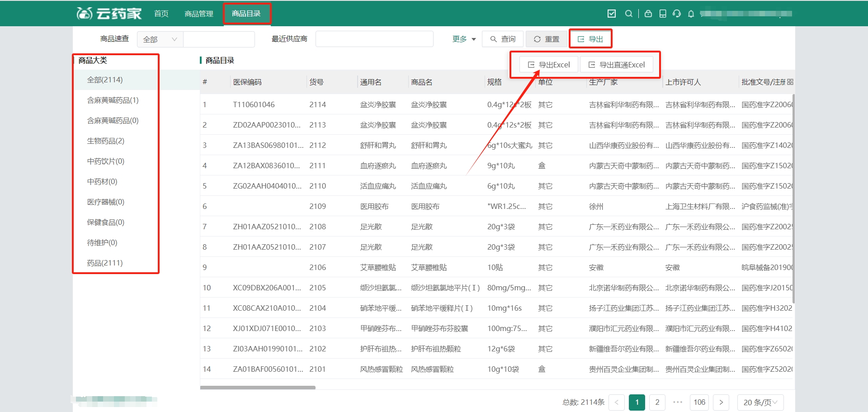Click 血府逐瘀丸 in 商品名 column
This screenshot has height=412, width=868.
[x=429, y=166]
